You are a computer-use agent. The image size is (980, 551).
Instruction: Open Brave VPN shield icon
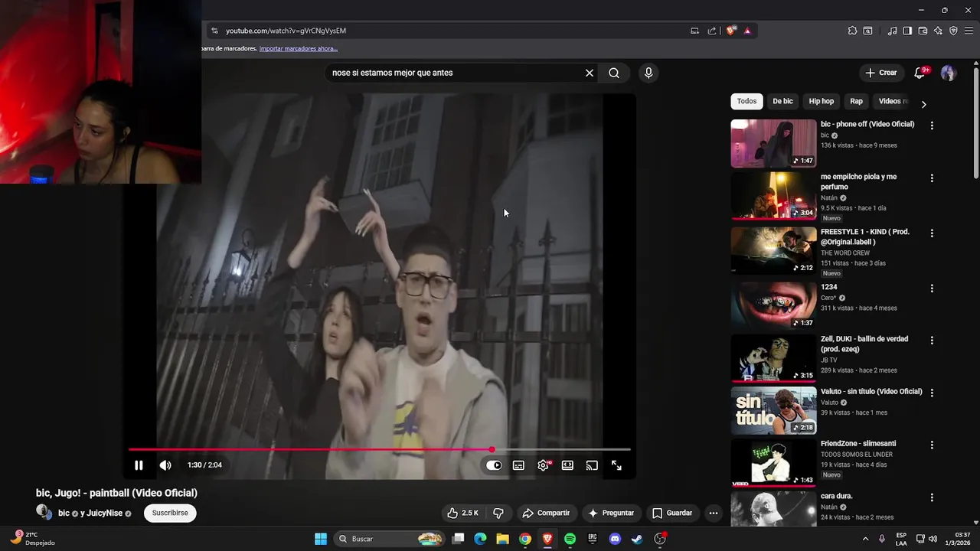(953, 31)
